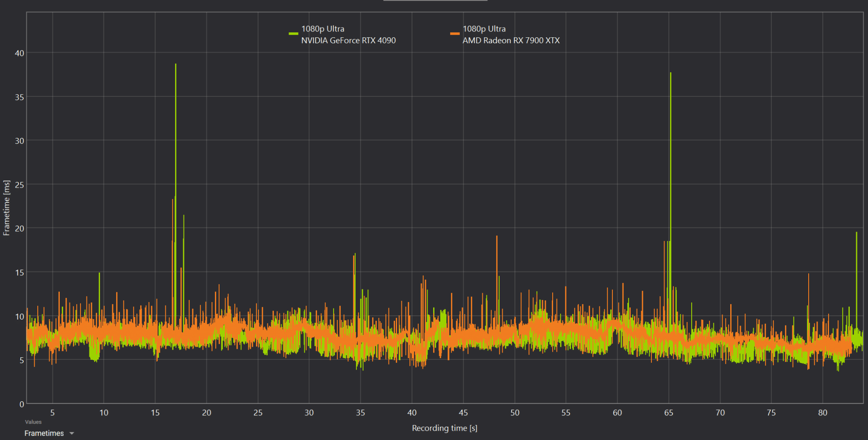Click the green spike peak near 65 seconds
The height and width of the screenshot is (440, 868).
(x=670, y=73)
